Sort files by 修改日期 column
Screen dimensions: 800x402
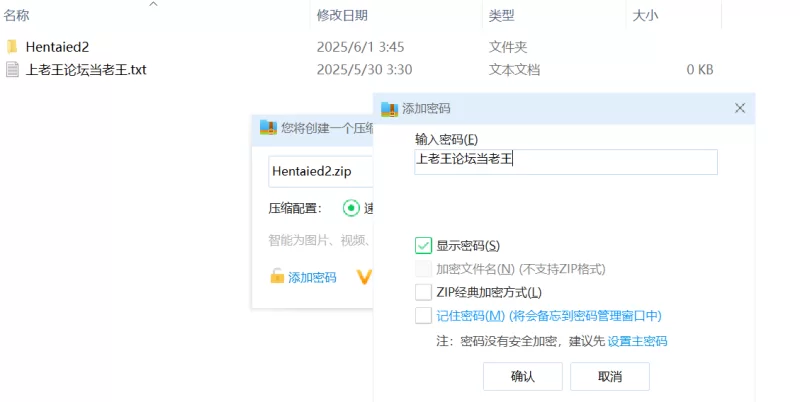[342, 15]
